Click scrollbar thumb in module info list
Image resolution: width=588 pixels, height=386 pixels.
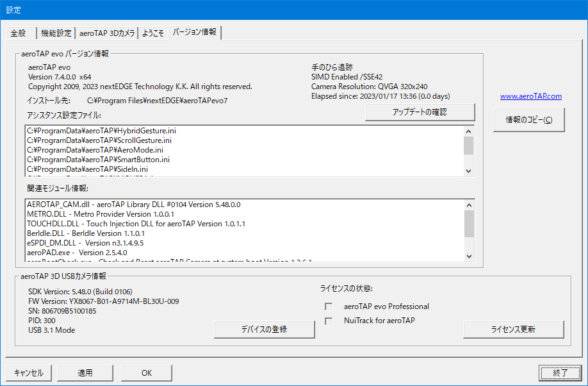click(469, 224)
